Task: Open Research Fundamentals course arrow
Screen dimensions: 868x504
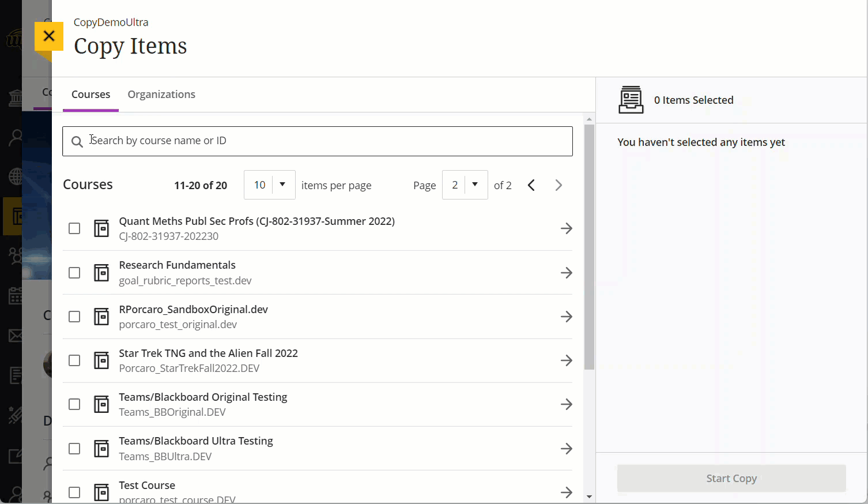Action: tap(567, 273)
